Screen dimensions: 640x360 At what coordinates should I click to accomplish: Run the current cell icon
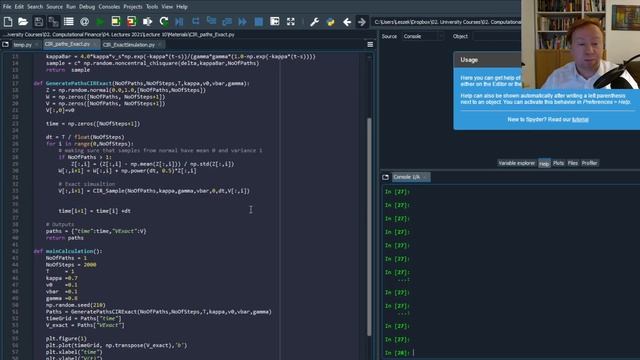[116, 22]
